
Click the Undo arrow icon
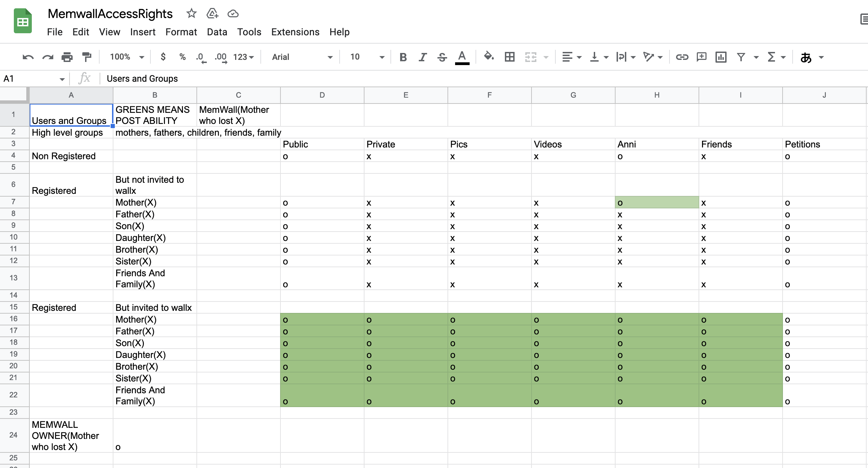[28, 57]
